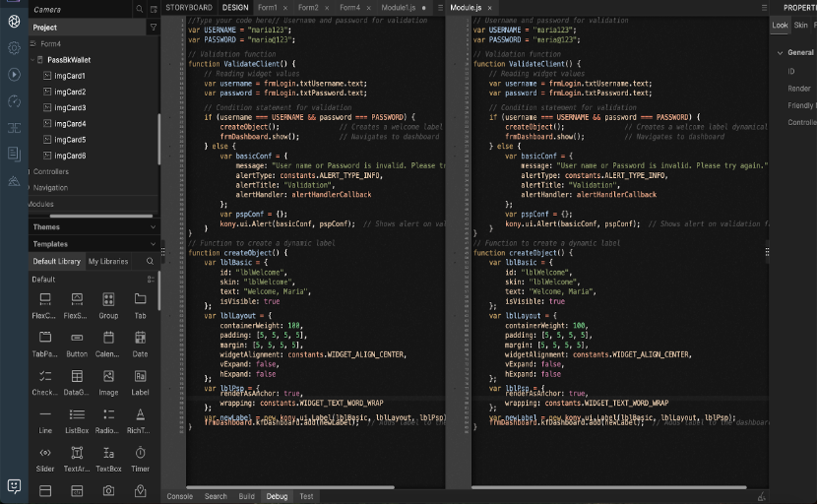This screenshot has height=504, width=817.
Task: Select the RadioButtonGroup widget
Action: [109, 414]
